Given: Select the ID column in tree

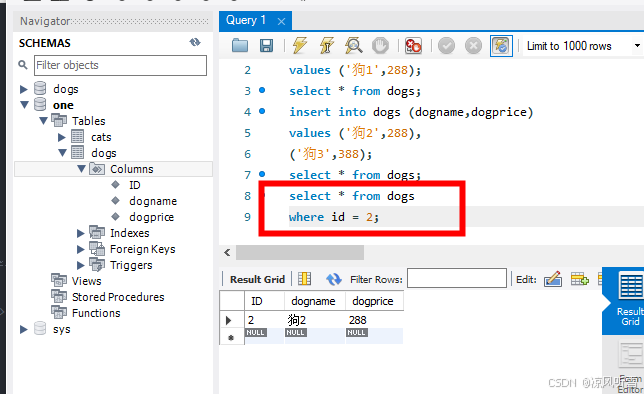Looking at the screenshot, I should coord(135,185).
